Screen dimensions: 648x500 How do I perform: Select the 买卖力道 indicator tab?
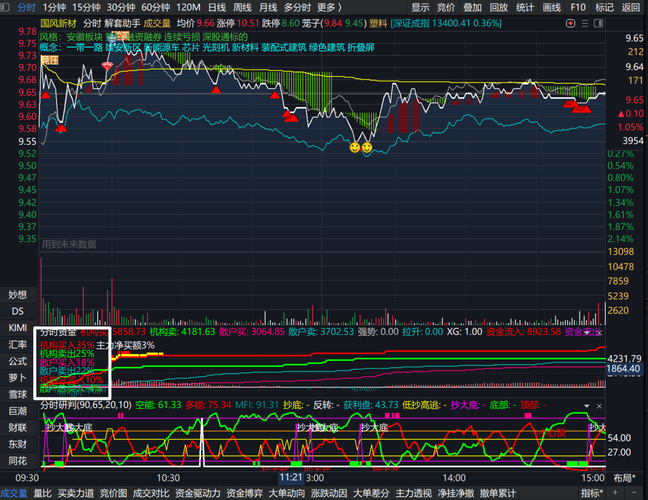pos(76,493)
